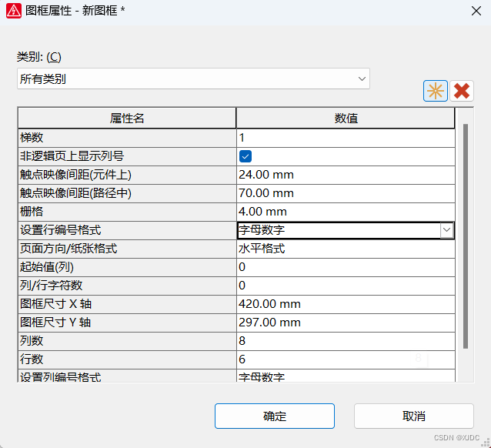The image size is (491, 448).
Task: Click the vertical scrollbar of property table
Action: point(465,231)
